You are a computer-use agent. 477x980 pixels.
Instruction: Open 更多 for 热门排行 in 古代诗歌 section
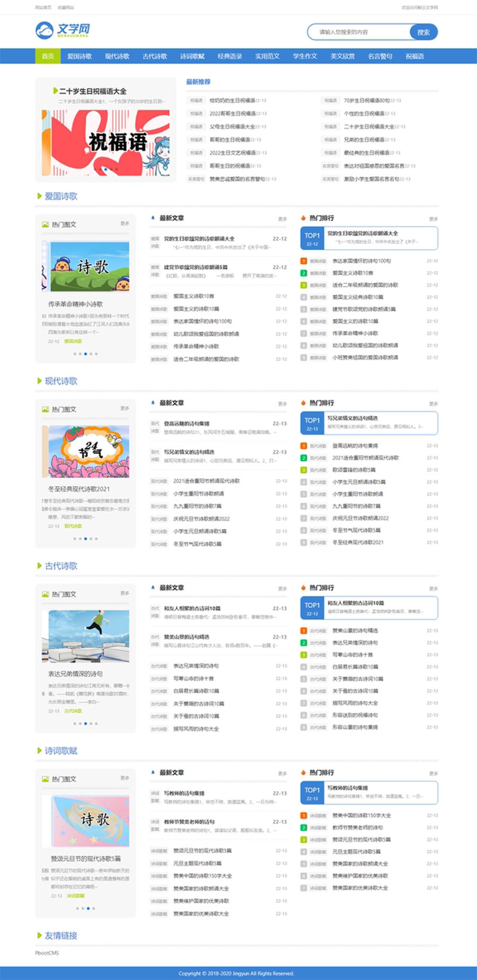(433, 589)
